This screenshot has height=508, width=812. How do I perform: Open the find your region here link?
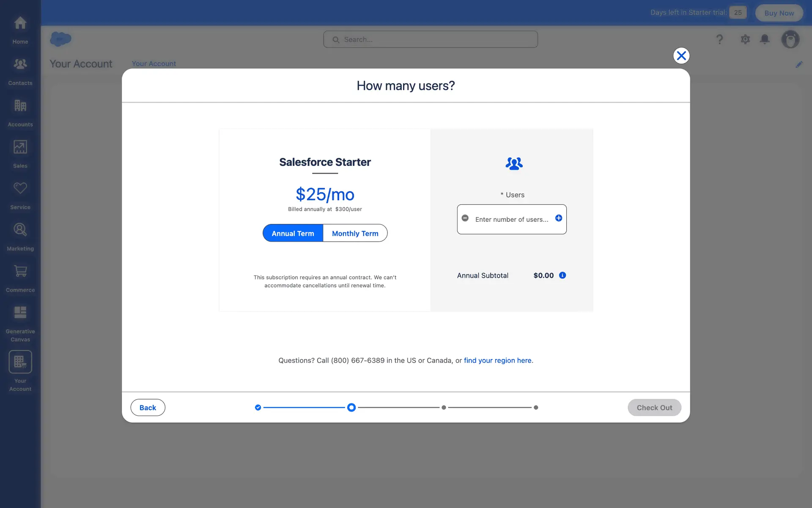tap(498, 360)
